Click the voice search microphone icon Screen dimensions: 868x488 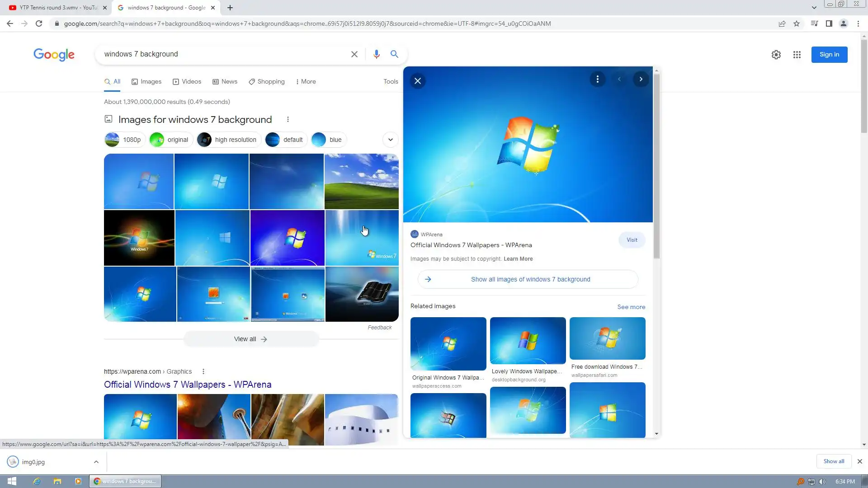(x=376, y=54)
